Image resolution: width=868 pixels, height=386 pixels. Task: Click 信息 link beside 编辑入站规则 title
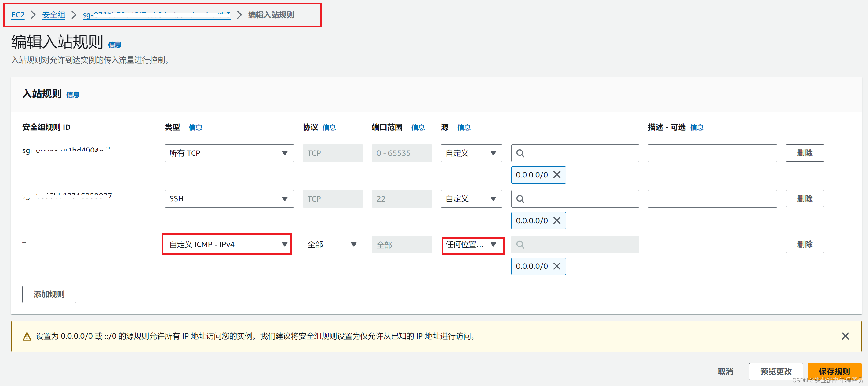[x=115, y=45]
